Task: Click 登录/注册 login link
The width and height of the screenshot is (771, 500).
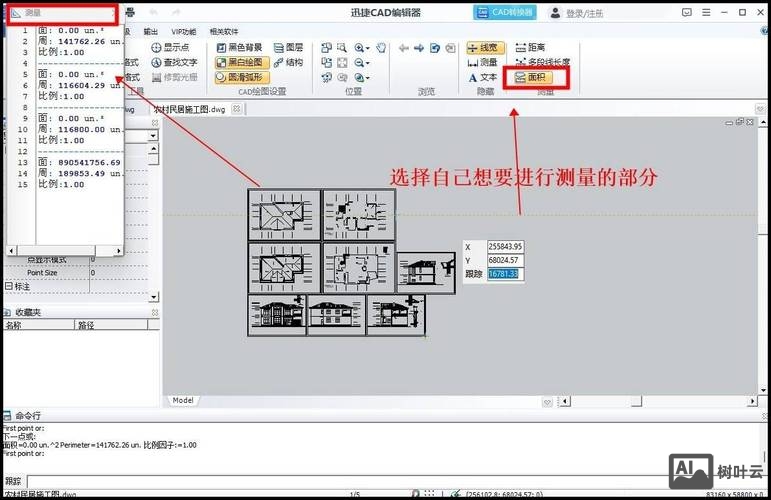Action: click(584, 13)
